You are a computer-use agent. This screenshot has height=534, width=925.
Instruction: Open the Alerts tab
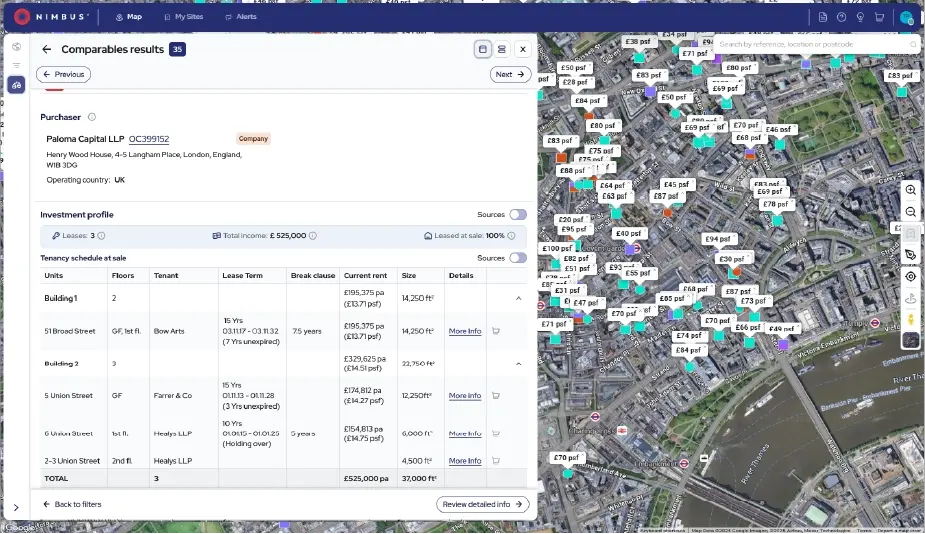[x=241, y=17]
